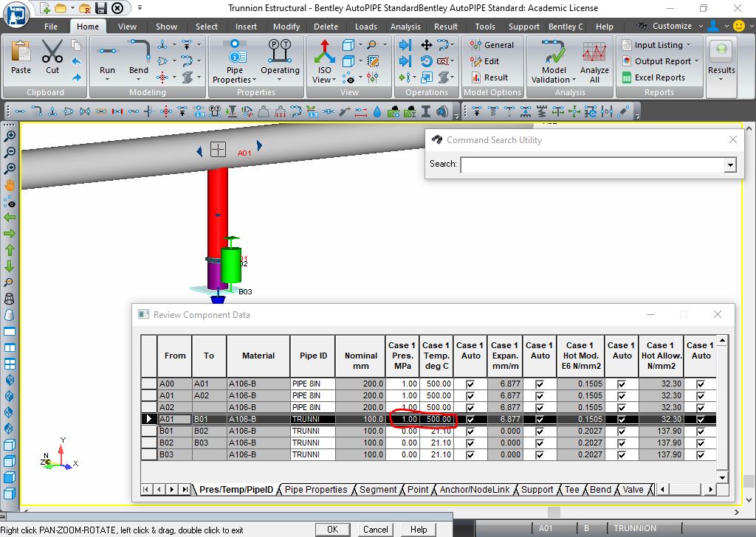The height and width of the screenshot is (537, 756).
Task: Click the Cancel button
Action: 376,530
